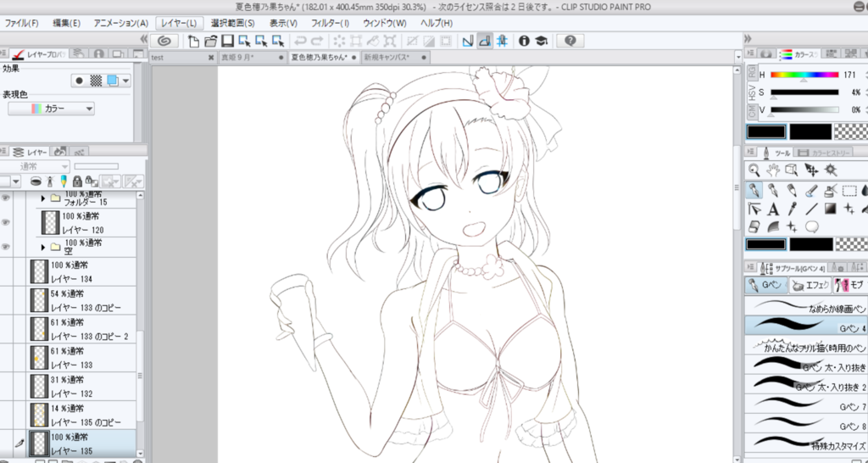868x463 pixels.
Task: Redo the last undone action
Action: click(317, 41)
